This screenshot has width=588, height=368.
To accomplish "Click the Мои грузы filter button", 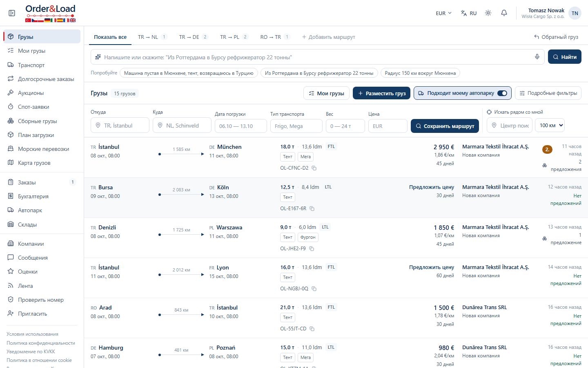I will [x=326, y=93].
